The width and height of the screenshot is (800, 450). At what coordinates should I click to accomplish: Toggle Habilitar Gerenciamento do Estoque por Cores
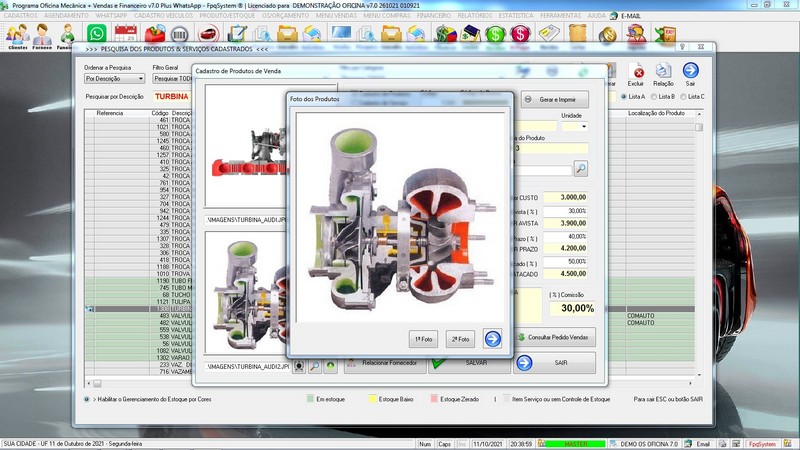pyautogui.click(x=86, y=399)
